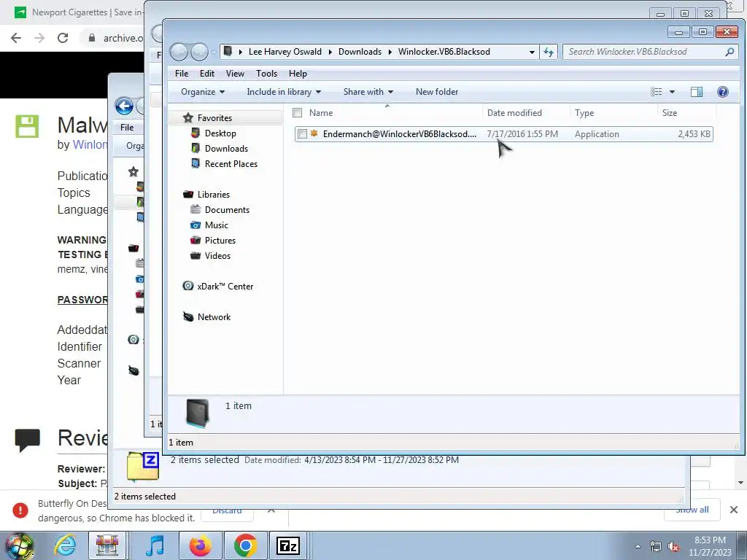Click Chrome's reload page icon
This screenshot has width=747, height=560.
point(63,38)
